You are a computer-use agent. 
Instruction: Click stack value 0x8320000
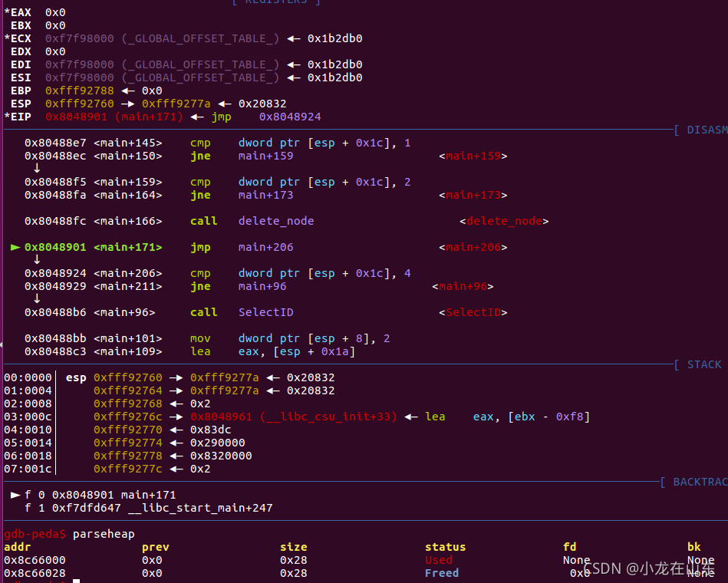[x=221, y=456]
